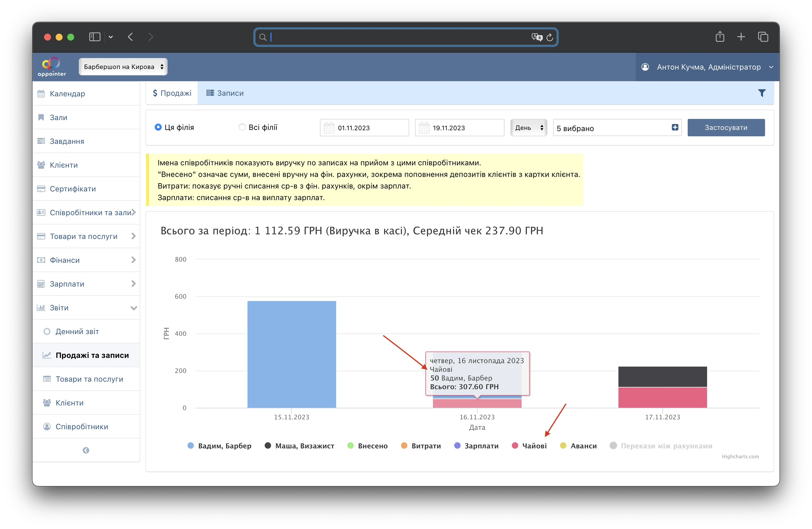Click the user avatar icon
The width and height of the screenshot is (812, 529).
point(645,67)
